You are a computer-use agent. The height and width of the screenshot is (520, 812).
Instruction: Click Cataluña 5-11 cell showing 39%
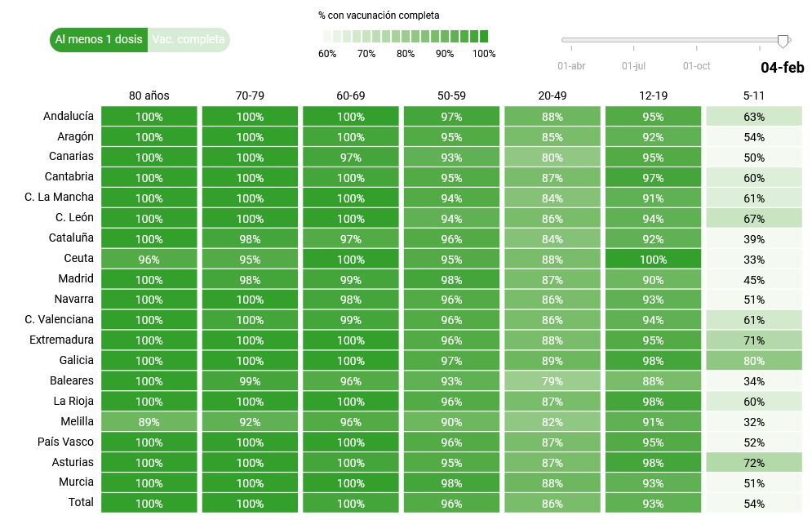[754, 239]
